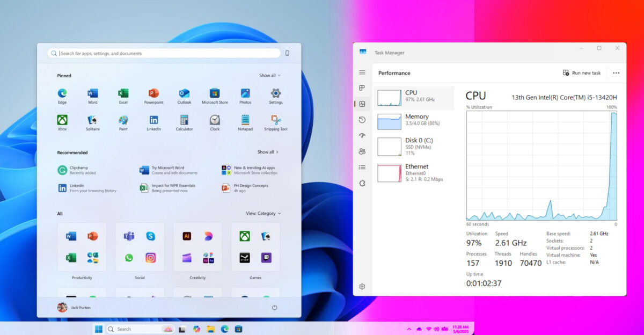The height and width of the screenshot is (335, 644).
Task: Open the taskbar clock showing 11:28 AM
Action: [x=461, y=329]
